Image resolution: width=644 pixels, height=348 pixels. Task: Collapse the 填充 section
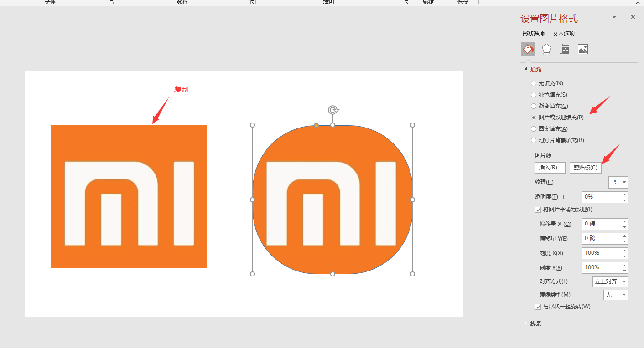coord(525,69)
